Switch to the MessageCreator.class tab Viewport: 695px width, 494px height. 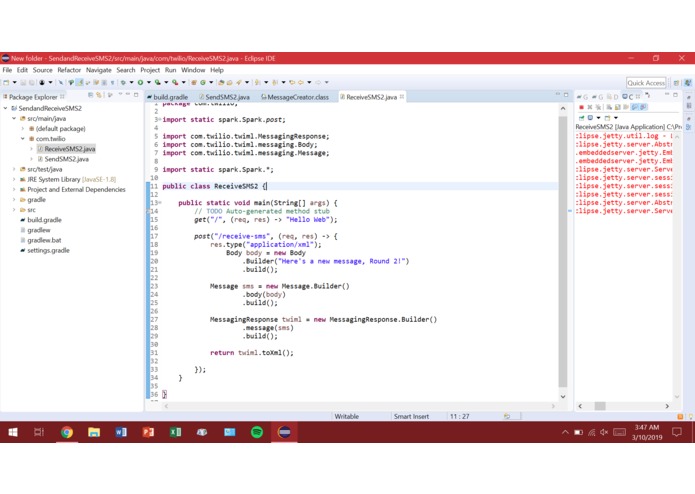tap(295, 97)
